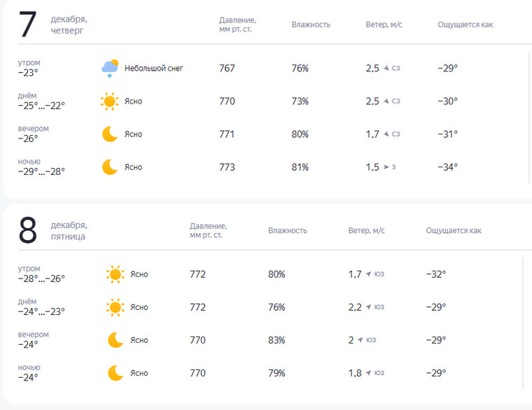Click the northwest wind arrow next to 2,5 on December 7 morning
Image resolution: width=532 pixels, height=410 pixels.
[386, 68]
